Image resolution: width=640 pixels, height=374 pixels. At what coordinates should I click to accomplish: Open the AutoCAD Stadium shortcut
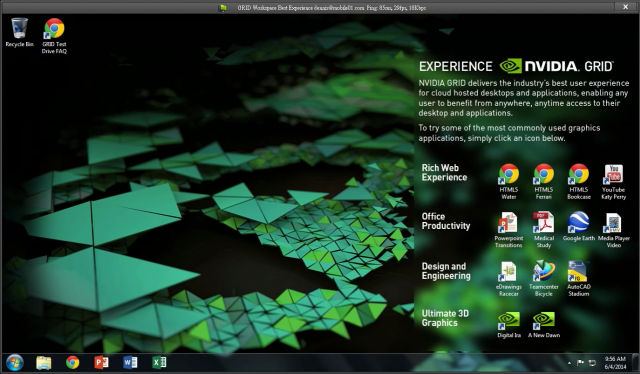pyautogui.click(x=579, y=278)
